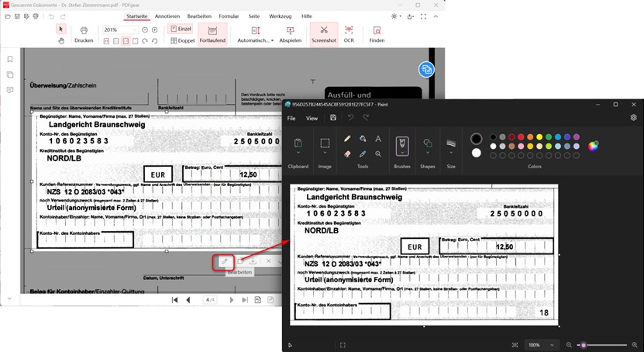Screen dimensions: 644x352
Task: Click redo arrow in PDFgear quick toolbar
Action: 63,16
